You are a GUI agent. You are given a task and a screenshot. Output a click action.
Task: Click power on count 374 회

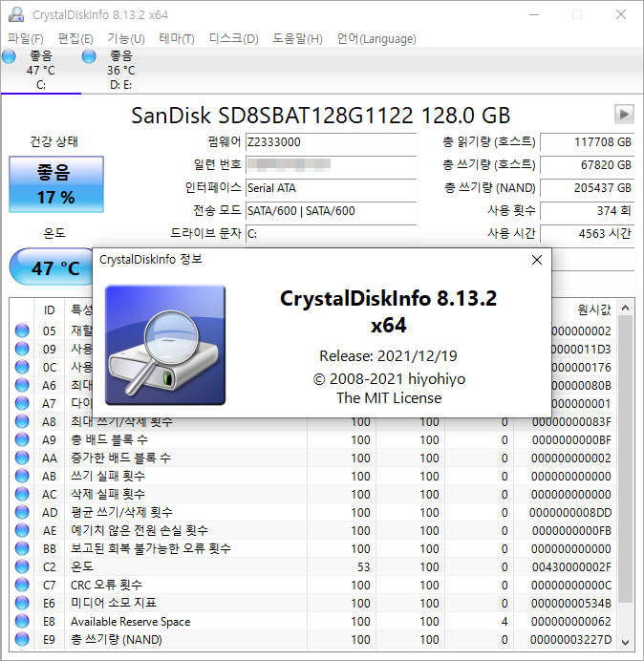click(587, 211)
